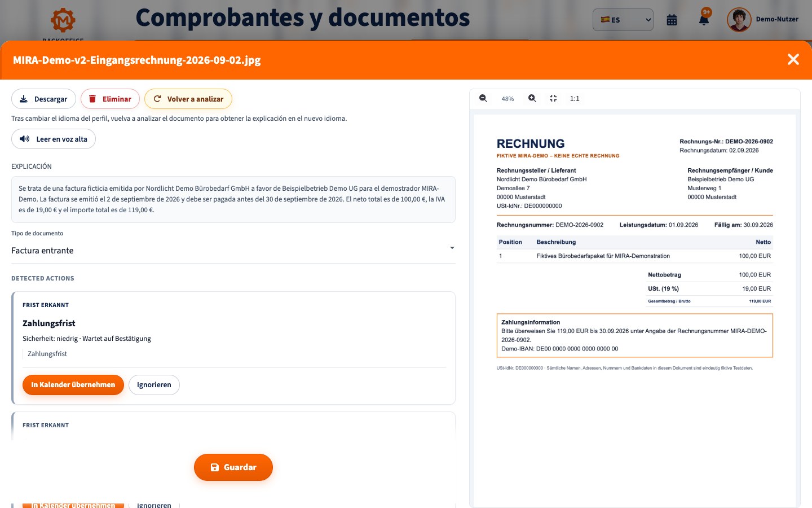Zoom in the document preview
The image size is (812, 508).
[x=532, y=98]
